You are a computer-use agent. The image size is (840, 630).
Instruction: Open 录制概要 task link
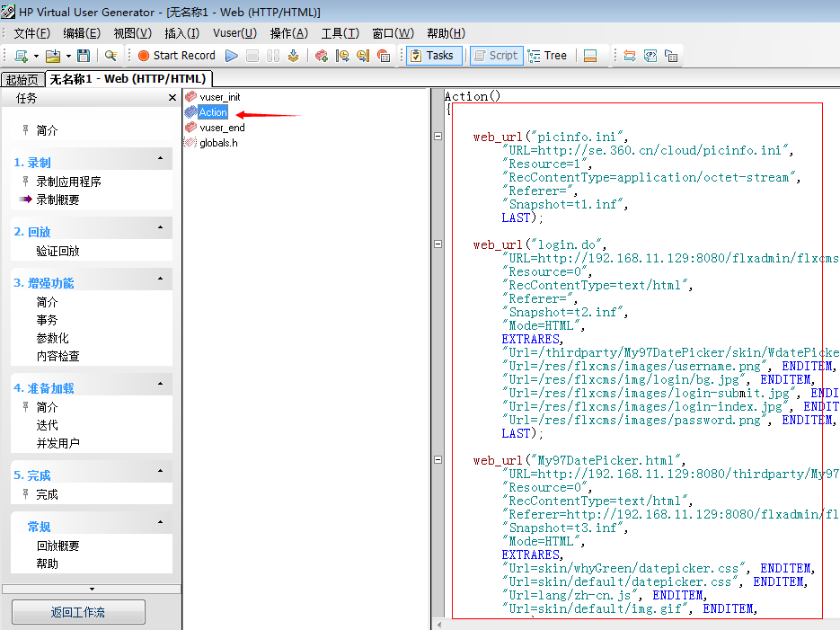(x=57, y=200)
